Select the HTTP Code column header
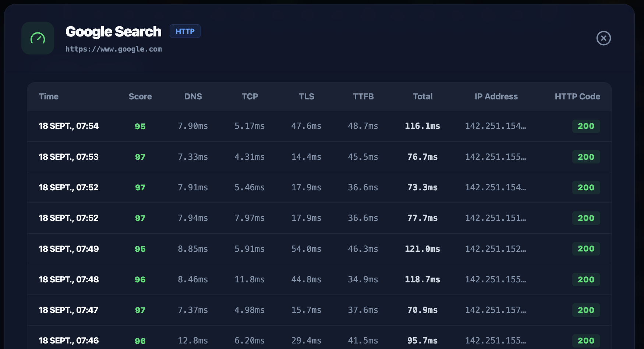644x349 pixels. tap(577, 96)
